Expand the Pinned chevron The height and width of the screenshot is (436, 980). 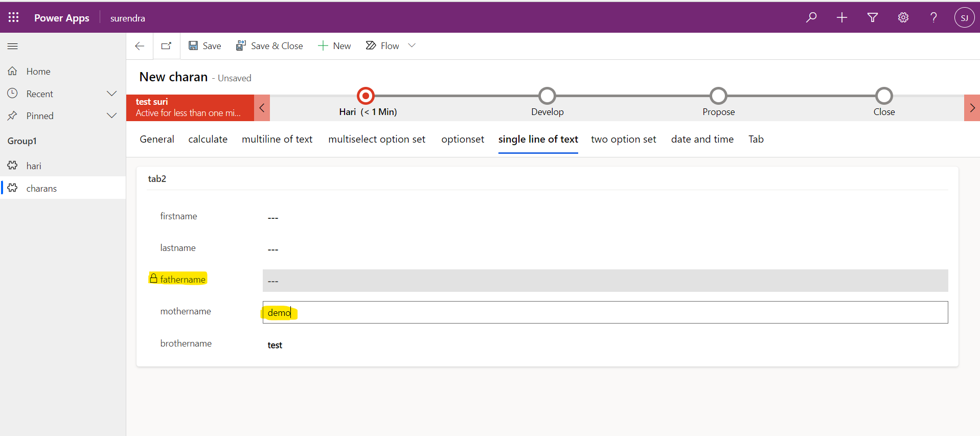coord(111,116)
